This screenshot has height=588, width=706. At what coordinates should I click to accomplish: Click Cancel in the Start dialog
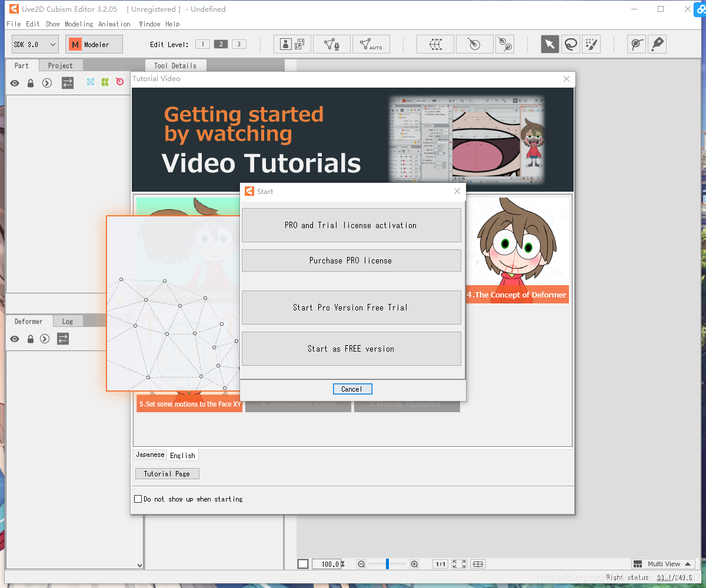pyautogui.click(x=352, y=389)
